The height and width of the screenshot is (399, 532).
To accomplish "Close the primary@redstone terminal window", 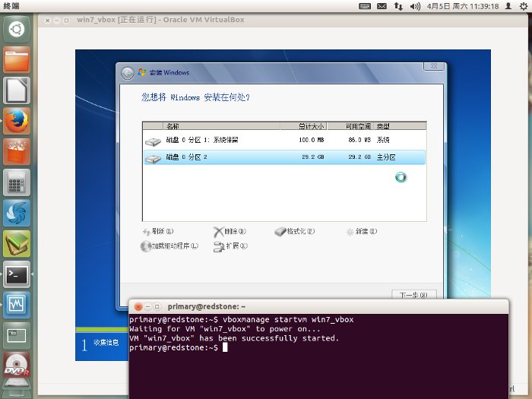I will point(138,307).
